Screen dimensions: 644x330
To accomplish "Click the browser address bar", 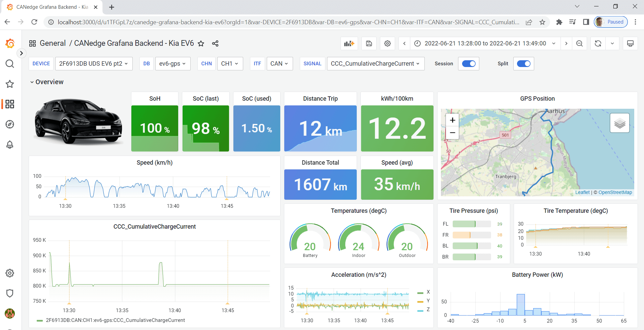I will pos(236,22).
